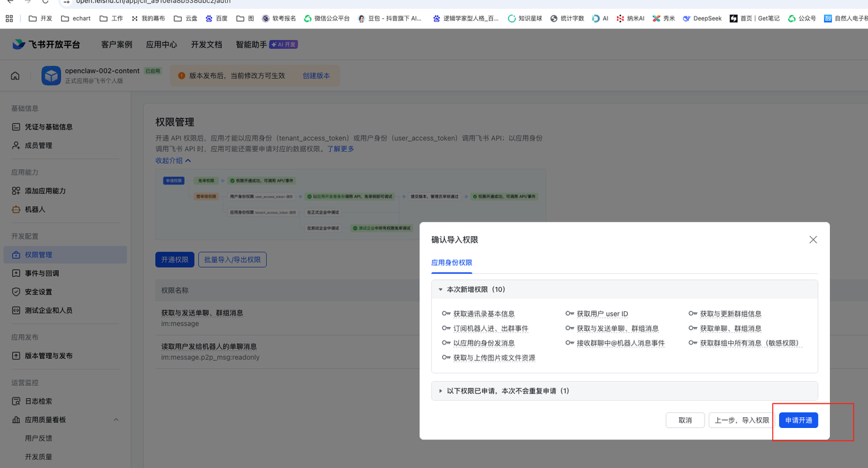Image resolution: width=868 pixels, height=468 pixels.
Task: Click the 创建版本 link in the banner
Action: (x=316, y=76)
